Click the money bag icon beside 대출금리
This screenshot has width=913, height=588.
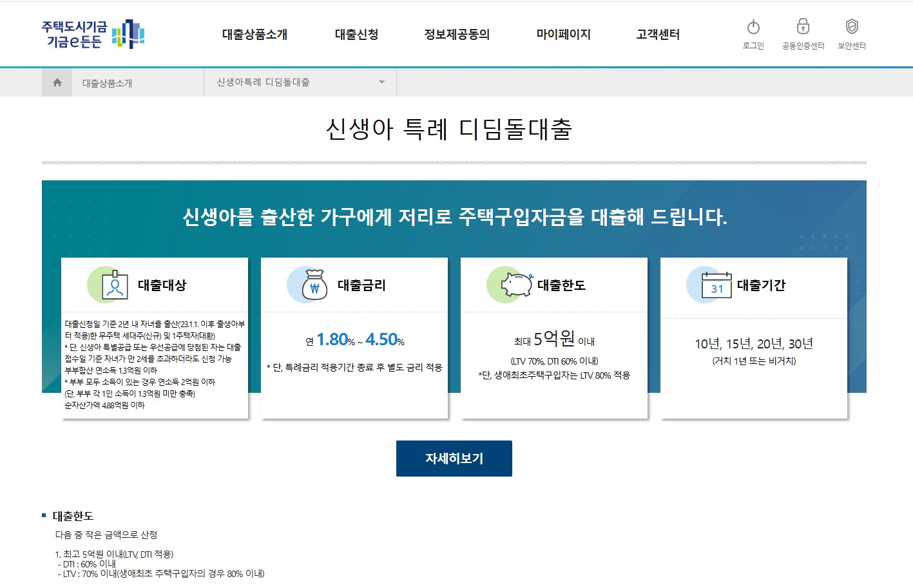314,284
